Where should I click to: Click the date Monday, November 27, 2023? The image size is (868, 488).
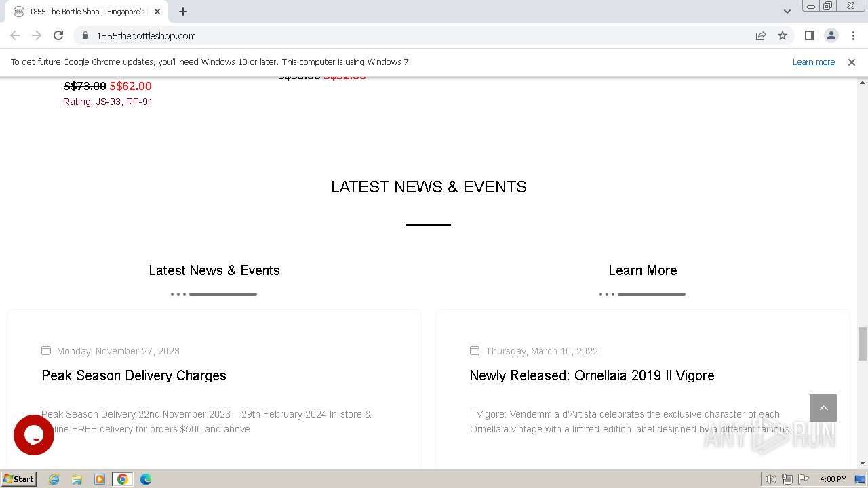[118, 351]
